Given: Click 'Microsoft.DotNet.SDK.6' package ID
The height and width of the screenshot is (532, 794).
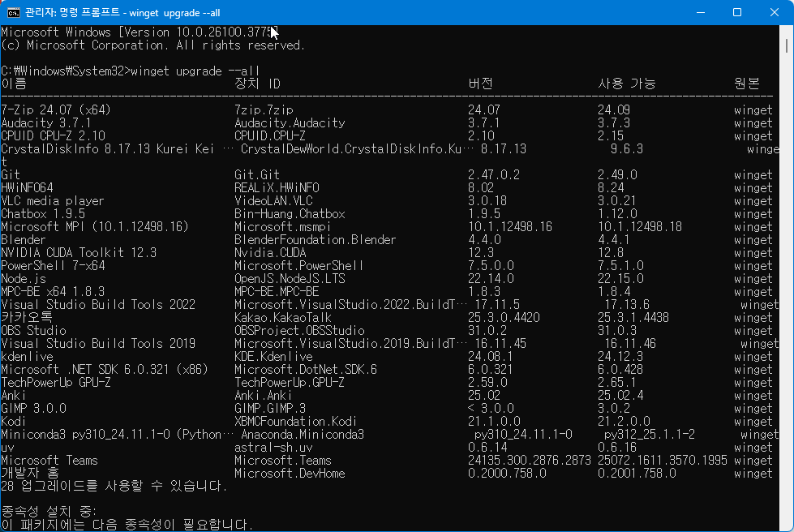Looking at the screenshot, I should pos(305,370).
